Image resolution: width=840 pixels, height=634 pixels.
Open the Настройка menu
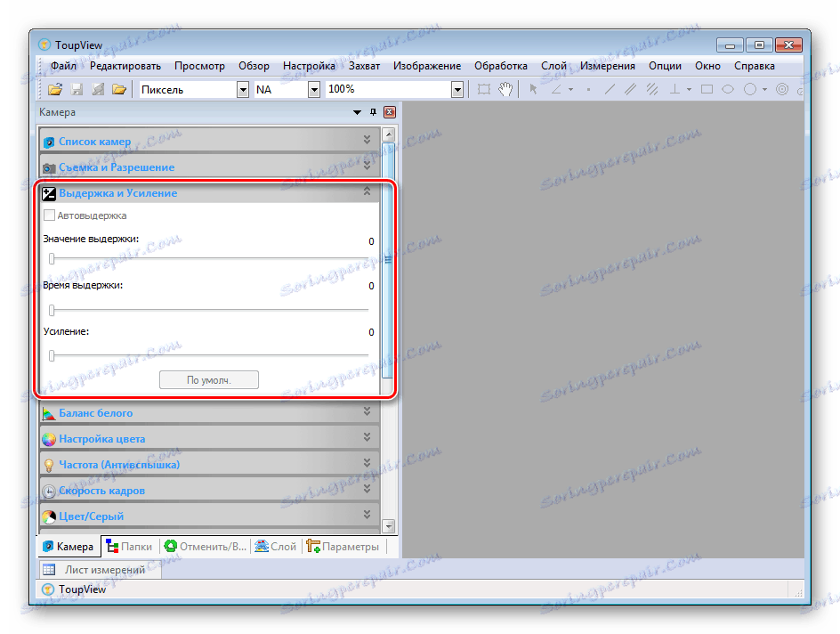pos(309,66)
